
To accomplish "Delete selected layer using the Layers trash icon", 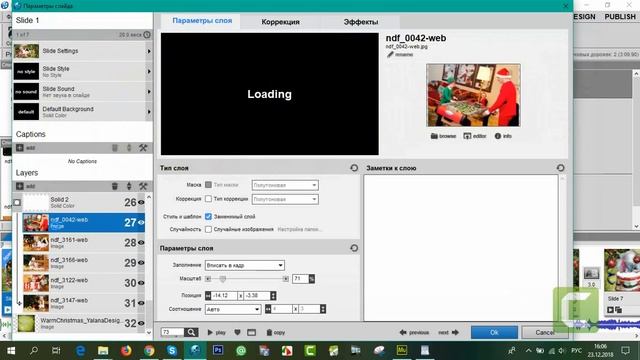I will click(x=115, y=186).
